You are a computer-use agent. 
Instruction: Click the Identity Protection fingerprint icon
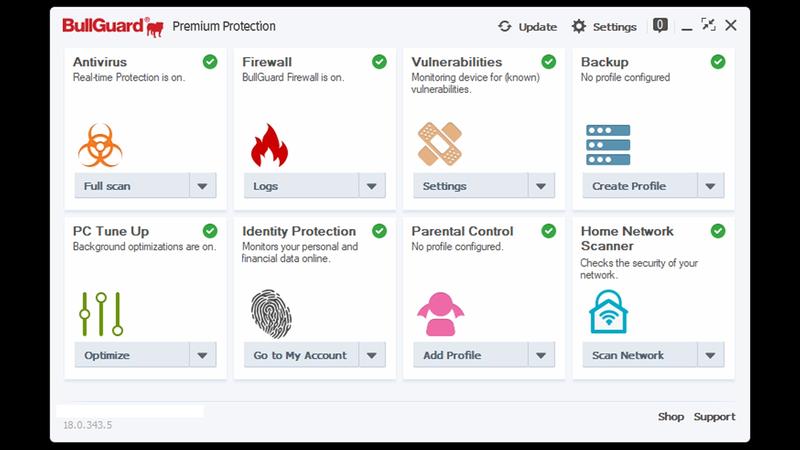pos(271,314)
